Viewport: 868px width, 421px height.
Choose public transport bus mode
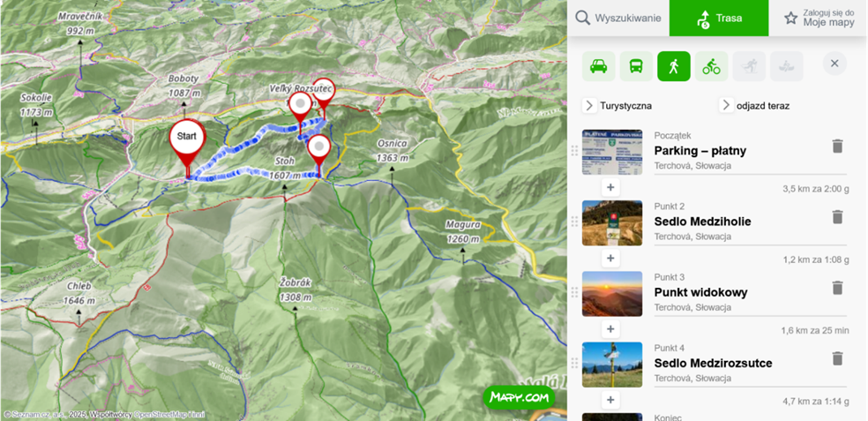[636, 66]
